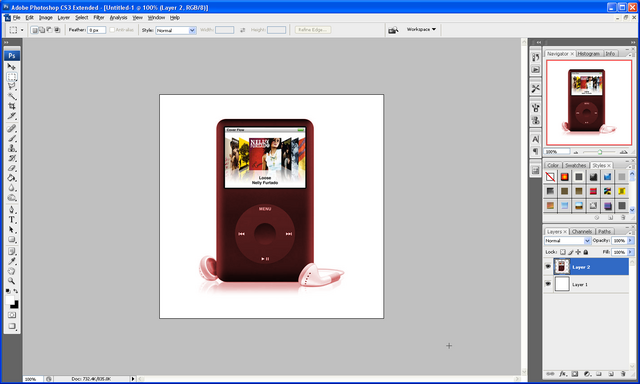
Task: Select the Eyedropper tool
Action: 11,261
